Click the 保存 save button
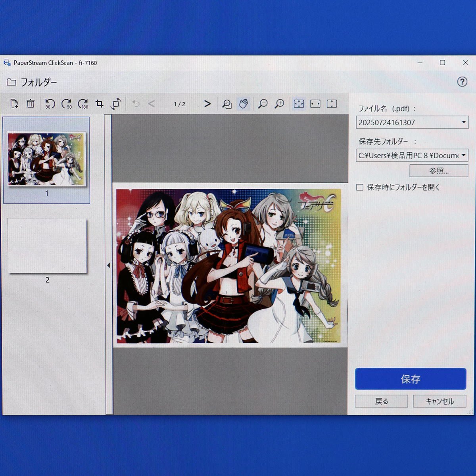This screenshot has width=476, height=476. click(411, 379)
